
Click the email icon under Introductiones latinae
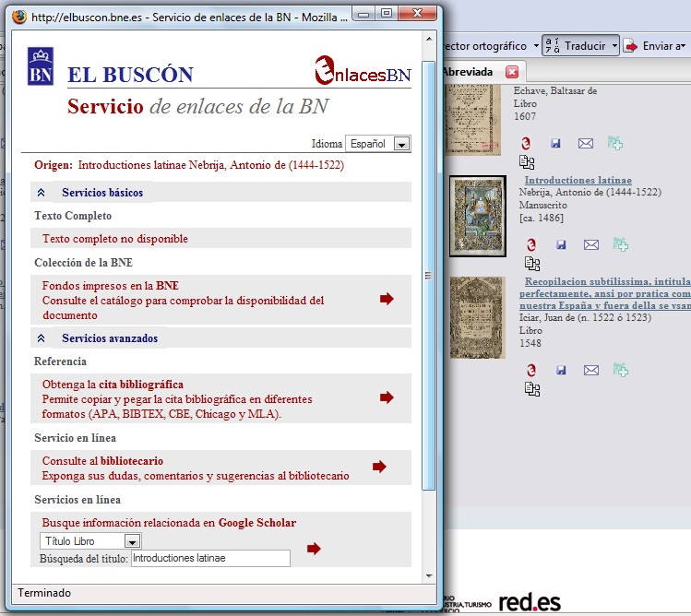591,244
